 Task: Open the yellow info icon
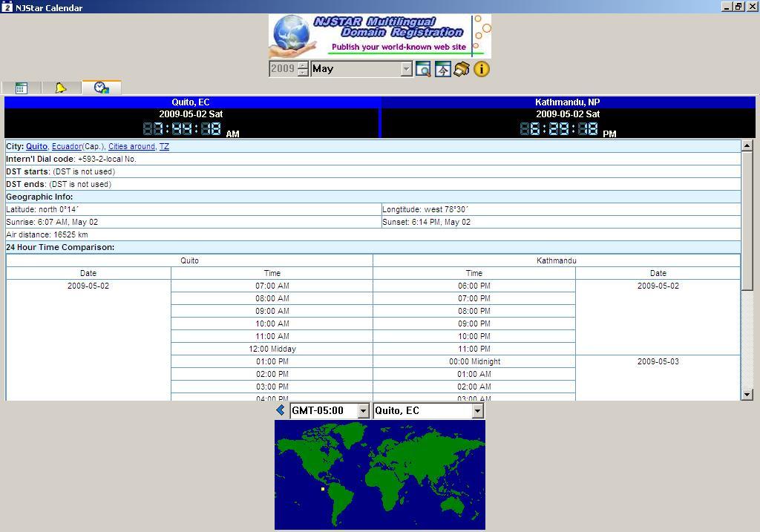click(x=482, y=69)
